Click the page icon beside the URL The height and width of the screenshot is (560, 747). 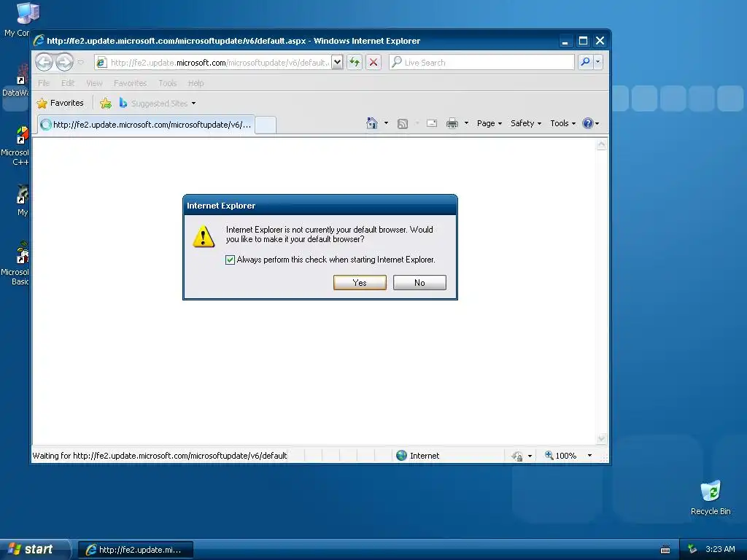pyautogui.click(x=101, y=63)
